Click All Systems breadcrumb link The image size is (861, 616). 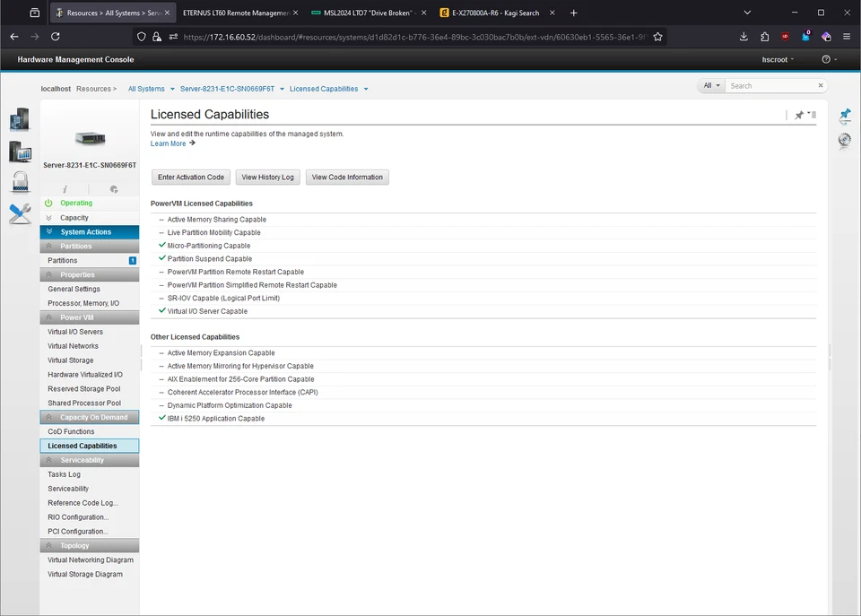point(146,89)
